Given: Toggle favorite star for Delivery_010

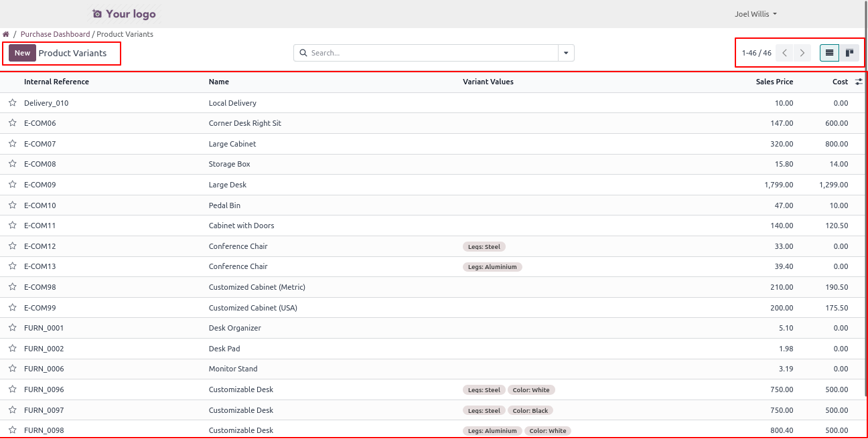Looking at the screenshot, I should pos(12,103).
